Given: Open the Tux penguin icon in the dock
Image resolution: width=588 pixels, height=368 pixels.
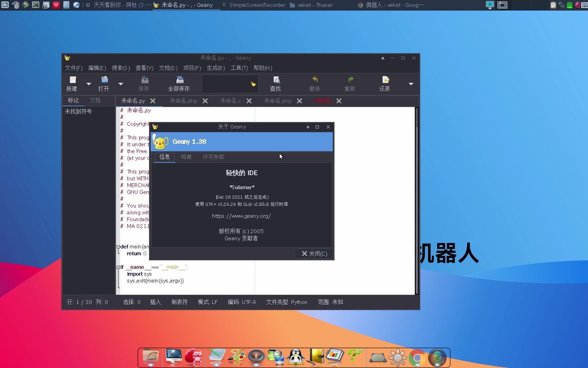Looking at the screenshot, I should tap(295, 357).
